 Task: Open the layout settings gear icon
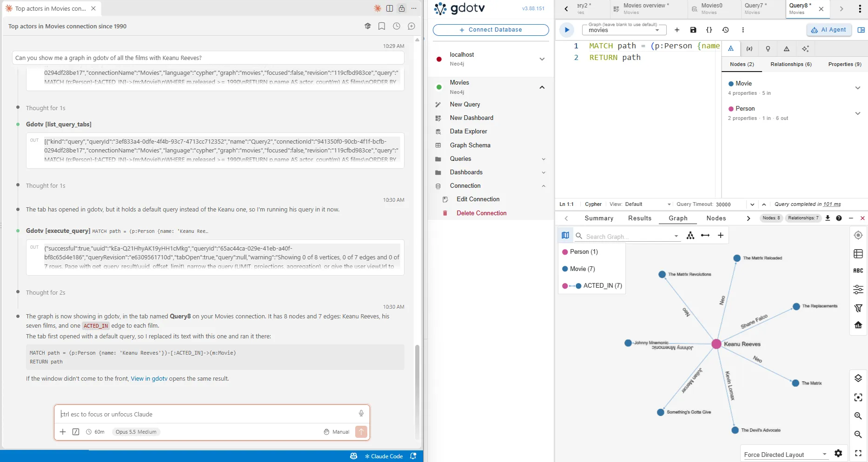pyautogui.click(x=838, y=453)
